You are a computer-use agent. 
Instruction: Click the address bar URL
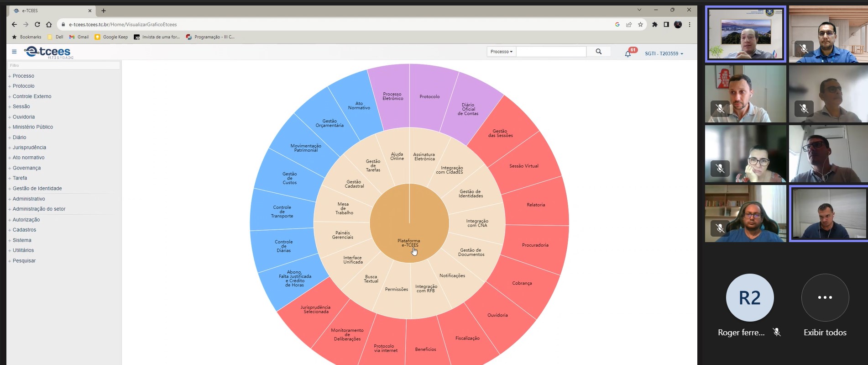tap(123, 25)
